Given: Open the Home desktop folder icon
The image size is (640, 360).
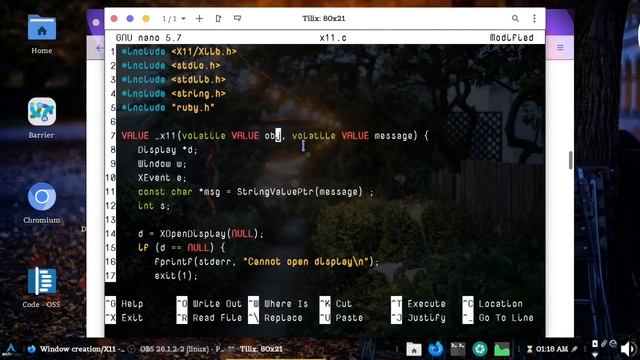Looking at the screenshot, I should [x=42, y=34].
